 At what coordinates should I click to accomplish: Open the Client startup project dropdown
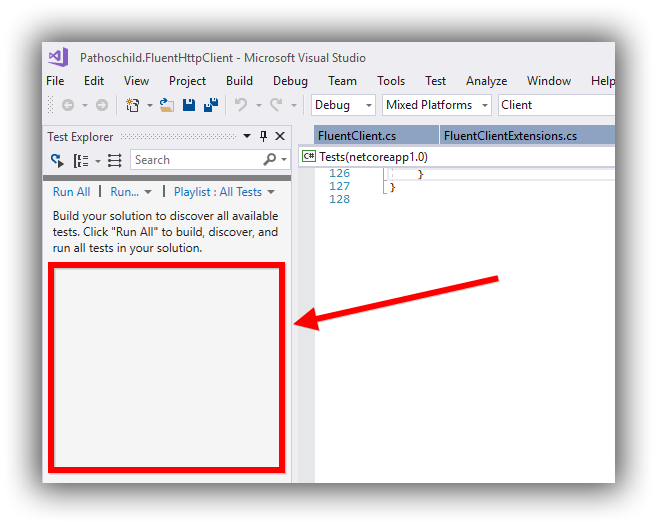[x=556, y=105]
